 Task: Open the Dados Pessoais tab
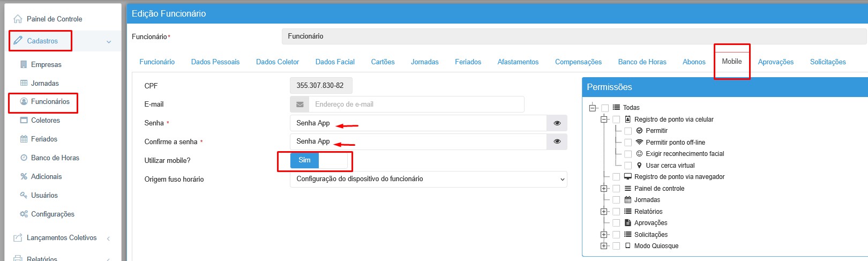pyautogui.click(x=215, y=62)
